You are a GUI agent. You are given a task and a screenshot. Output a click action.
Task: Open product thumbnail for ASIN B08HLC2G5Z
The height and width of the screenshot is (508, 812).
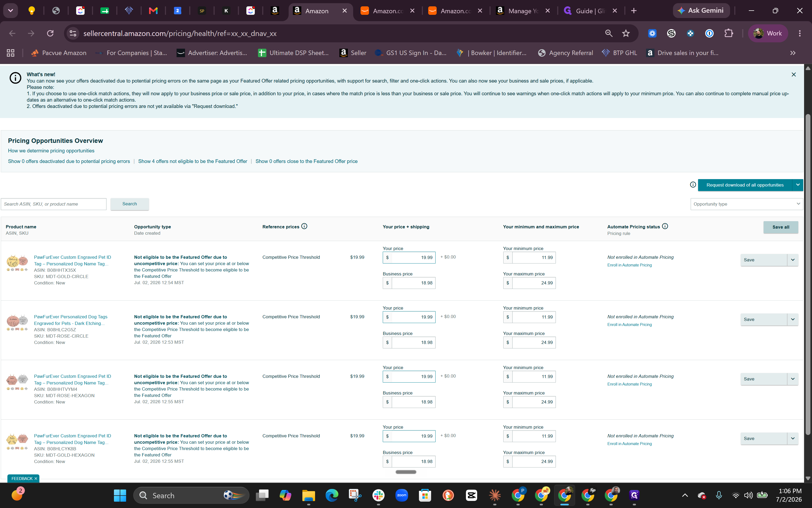click(x=17, y=323)
